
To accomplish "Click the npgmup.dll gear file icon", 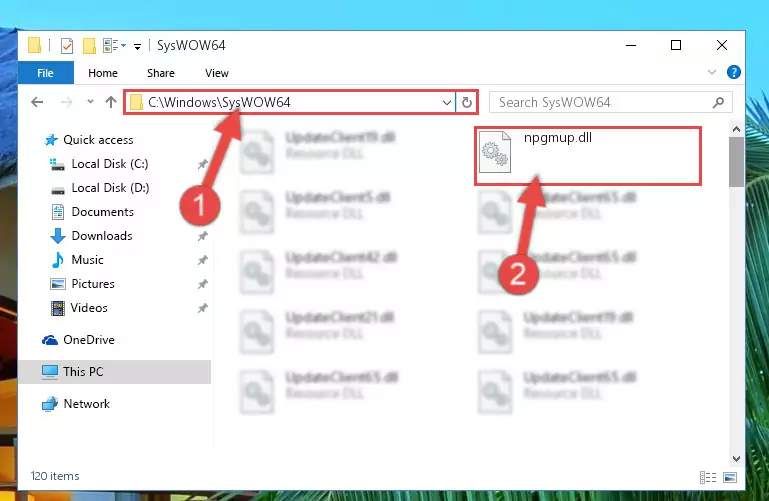I will (495, 152).
